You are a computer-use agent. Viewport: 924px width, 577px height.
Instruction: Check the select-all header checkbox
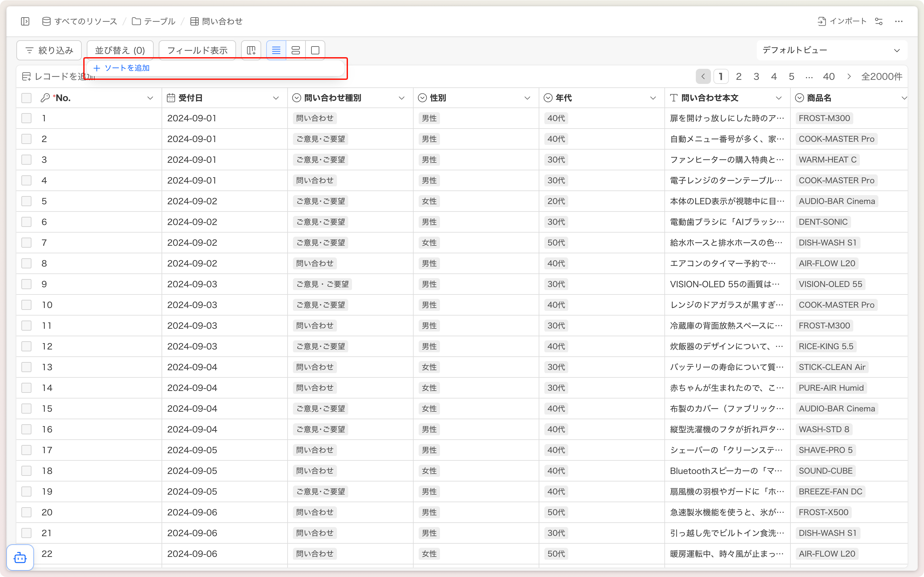click(26, 98)
